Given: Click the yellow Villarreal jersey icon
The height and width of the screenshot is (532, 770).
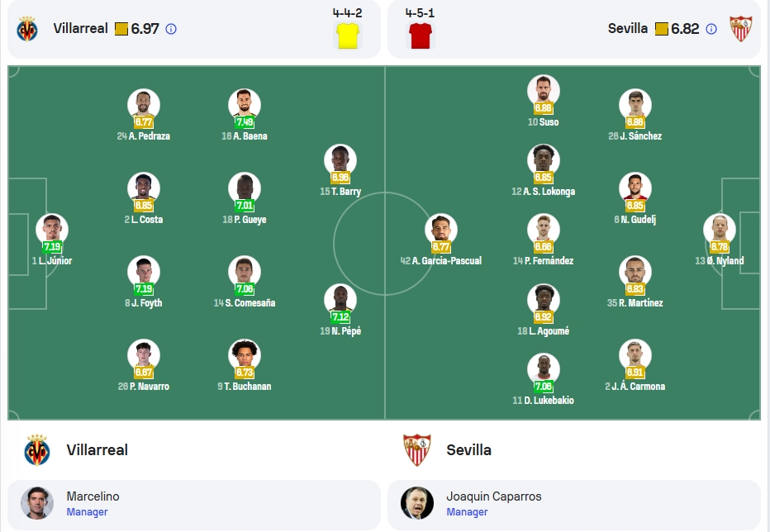Looking at the screenshot, I should point(348,36).
